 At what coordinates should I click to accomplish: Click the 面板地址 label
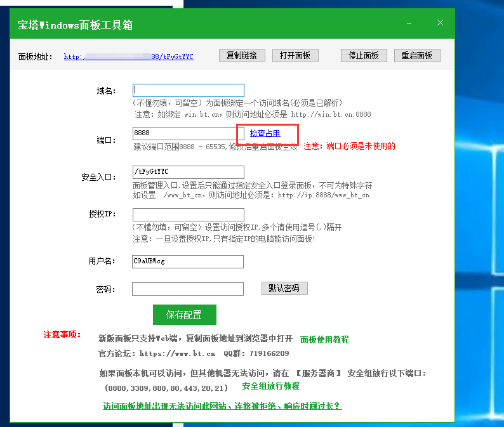[x=35, y=57]
